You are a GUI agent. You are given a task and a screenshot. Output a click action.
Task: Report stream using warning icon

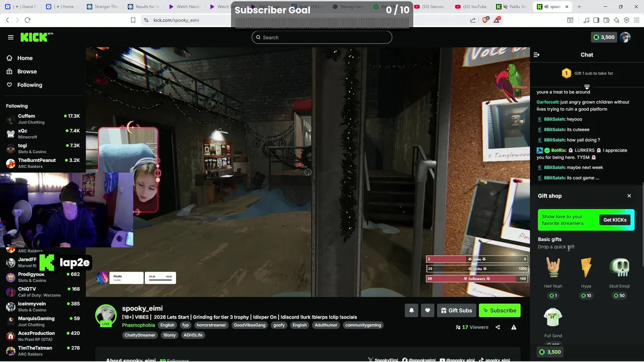click(x=514, y=327)
